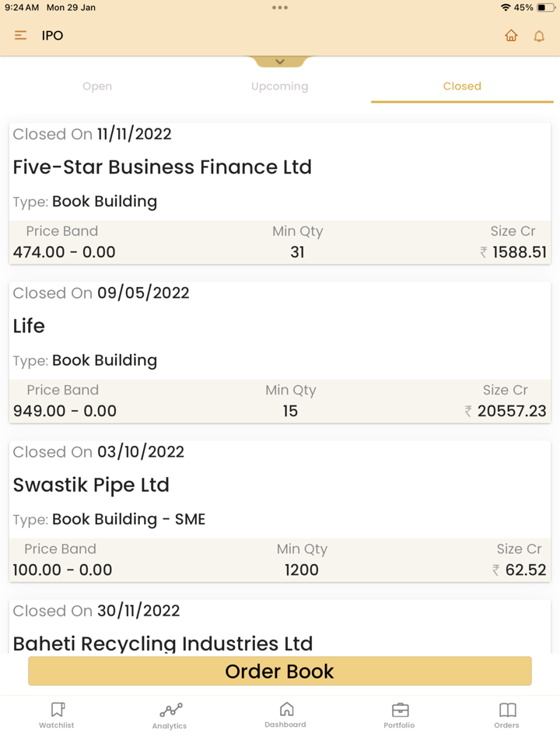
Task: Open notifications bell icon
Action: pos(539,36)
